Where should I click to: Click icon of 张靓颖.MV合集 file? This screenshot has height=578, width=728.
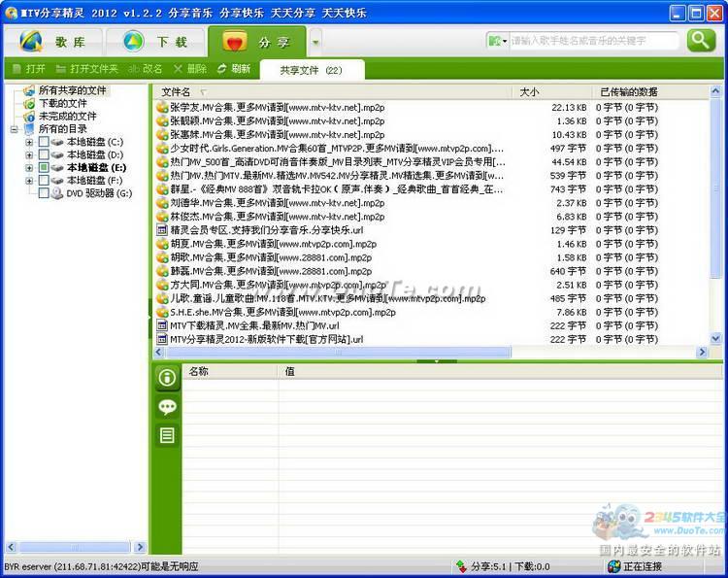coord(162,120)
